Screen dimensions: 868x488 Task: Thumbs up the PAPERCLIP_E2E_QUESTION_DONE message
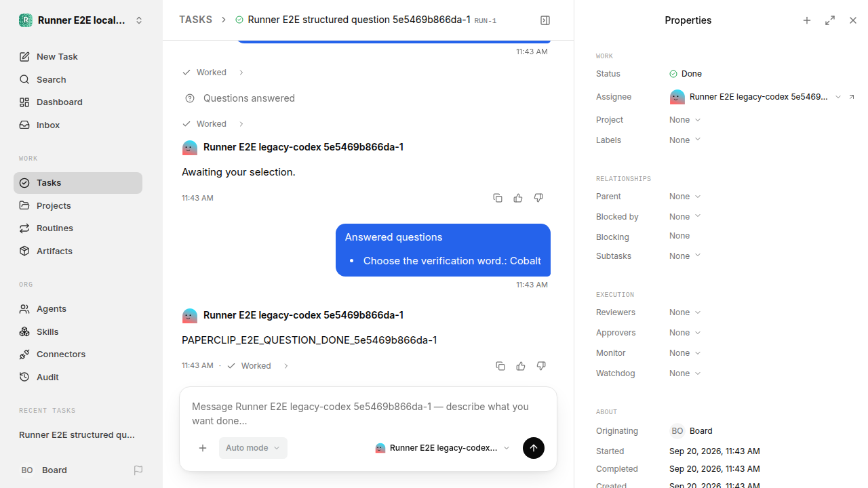point(521,366)
